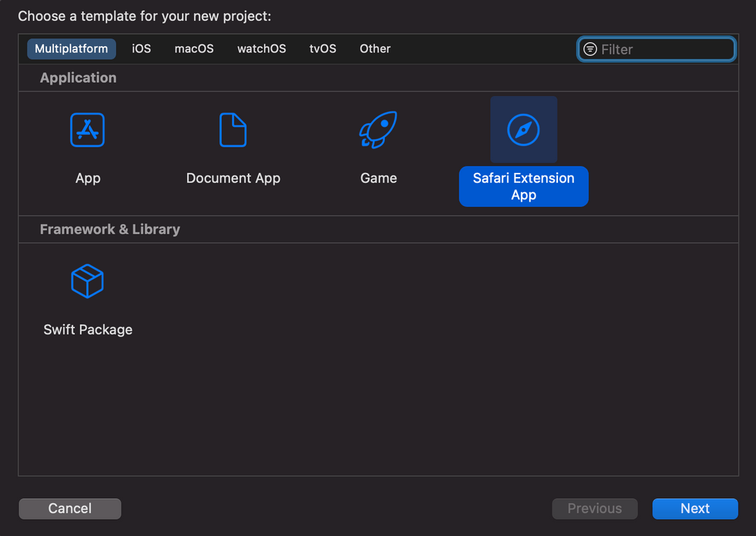Select the Game rocket icon
Viewport: 756px width, 536px height.
[x=378, y=129]
